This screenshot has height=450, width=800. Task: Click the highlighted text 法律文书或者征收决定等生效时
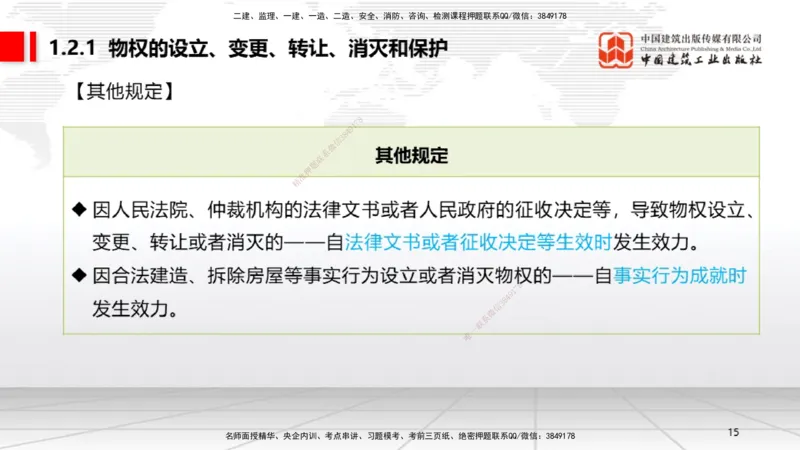tap(478, 242)
